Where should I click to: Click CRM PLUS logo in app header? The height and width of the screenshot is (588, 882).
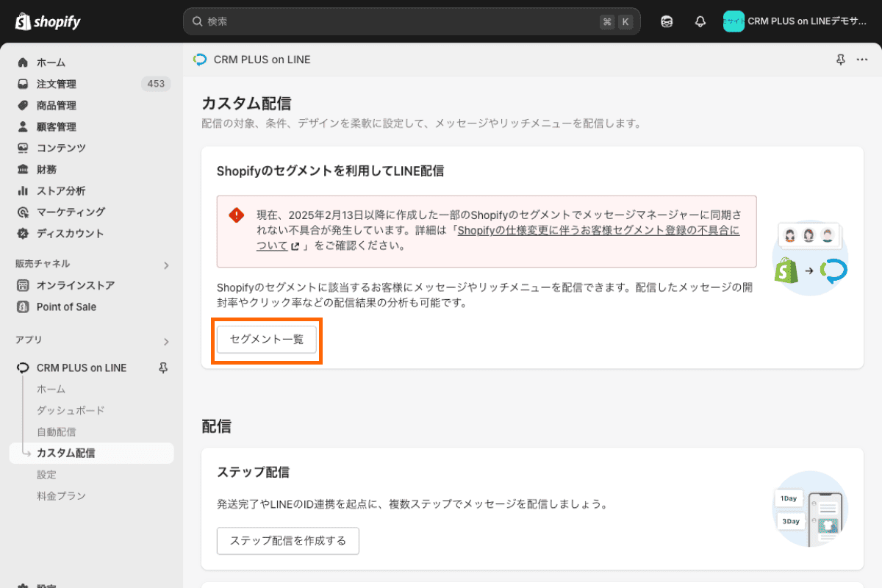click(200, 60)
